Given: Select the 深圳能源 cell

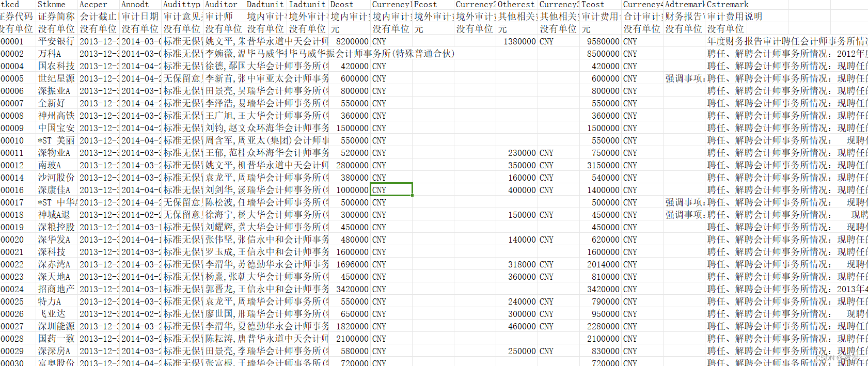Looking at the screenshot, I should tap(57, 326).
